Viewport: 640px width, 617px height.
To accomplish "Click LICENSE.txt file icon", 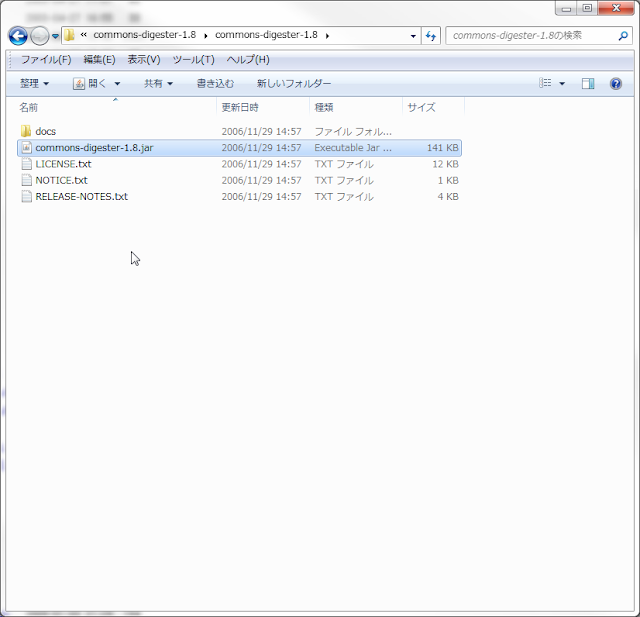I will click(27, 164).
